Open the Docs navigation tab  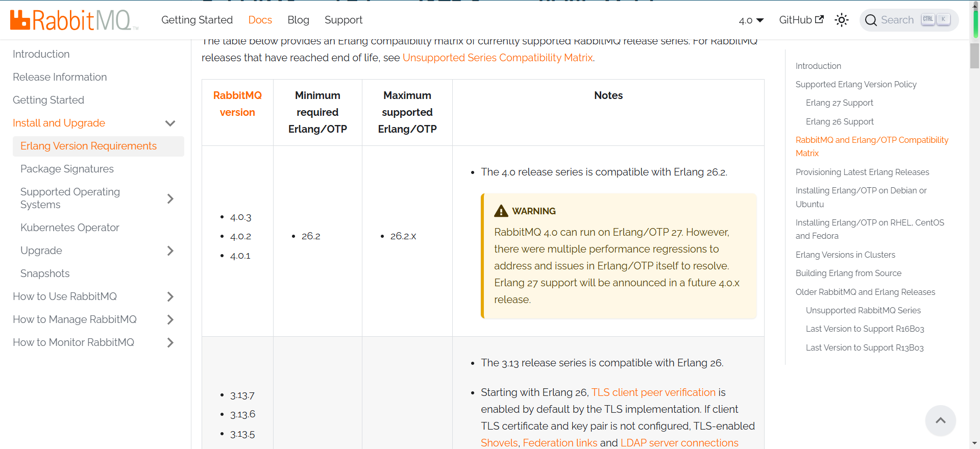pos(260,20)
